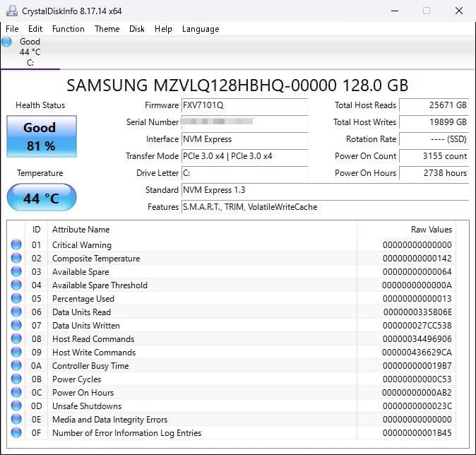
Task: Click the Good 81 % health status button
Action: tap(40, 136)
